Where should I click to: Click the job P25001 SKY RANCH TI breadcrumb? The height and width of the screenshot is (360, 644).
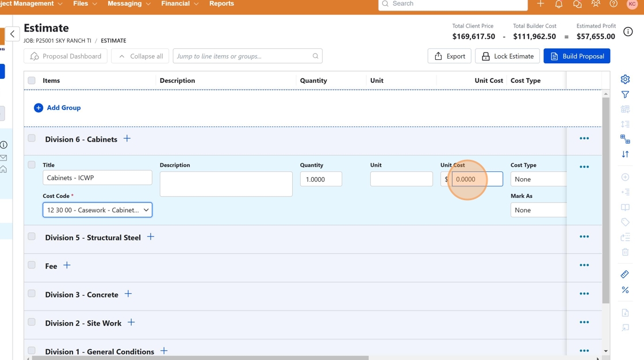point(57,41)
